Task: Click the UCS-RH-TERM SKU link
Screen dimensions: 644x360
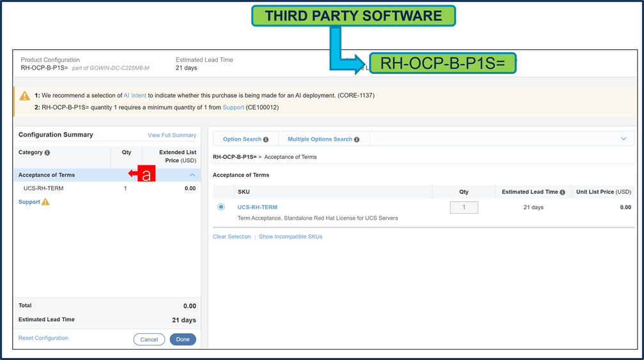Action: coord(257,207)
